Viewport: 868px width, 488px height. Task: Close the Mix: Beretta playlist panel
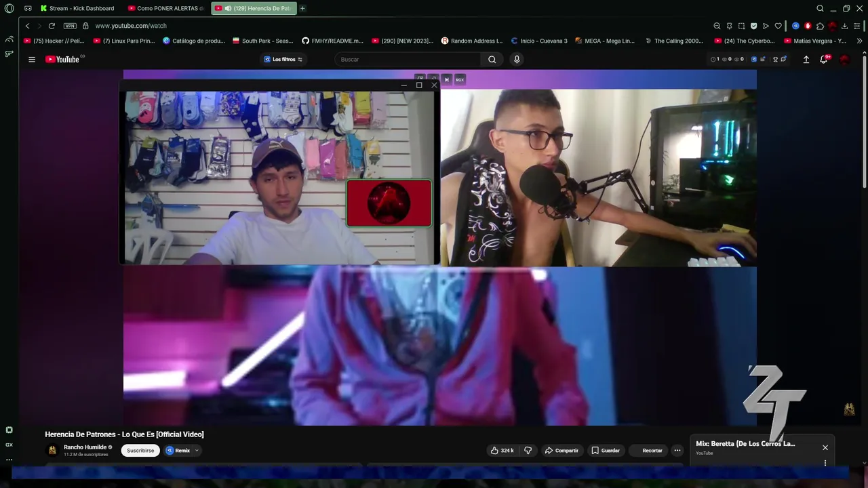pos(825,447)
